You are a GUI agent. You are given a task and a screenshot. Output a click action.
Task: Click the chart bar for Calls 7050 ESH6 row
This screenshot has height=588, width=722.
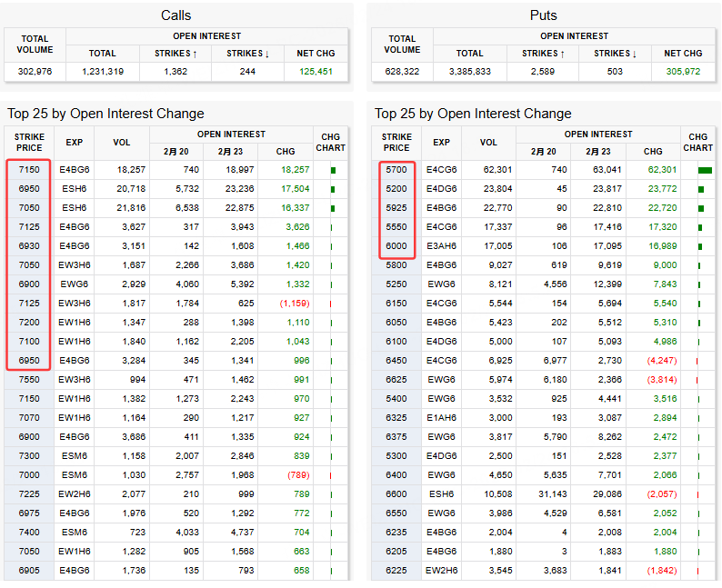pyautogui.click(x=333, y=208)
